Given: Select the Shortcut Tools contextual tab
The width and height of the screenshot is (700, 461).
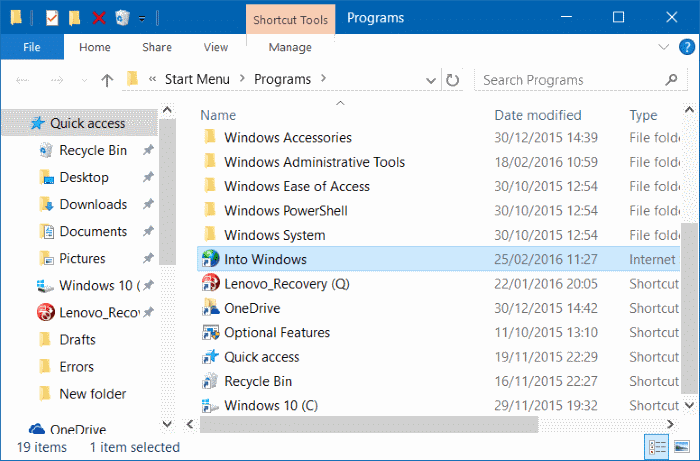Looking at the screenshot, I should [x=291, y=19].
